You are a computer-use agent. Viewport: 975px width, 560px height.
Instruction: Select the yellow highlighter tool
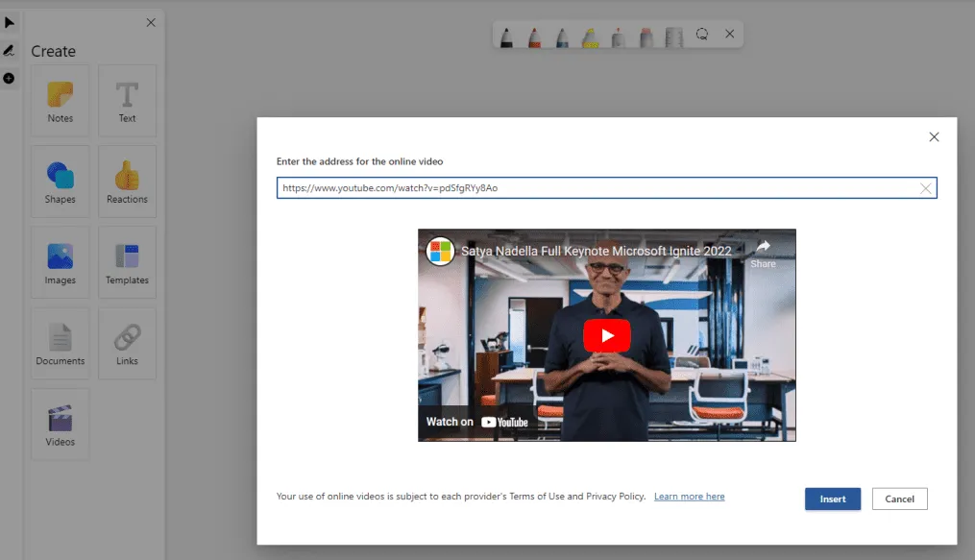point(588,35)
